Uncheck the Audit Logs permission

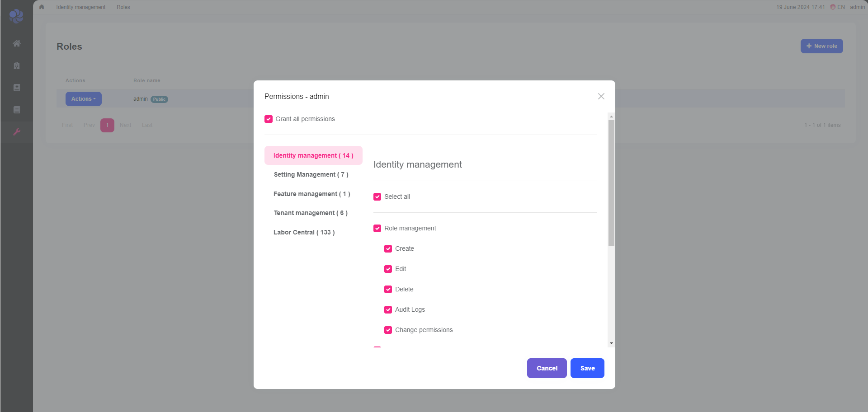point(388,310)
